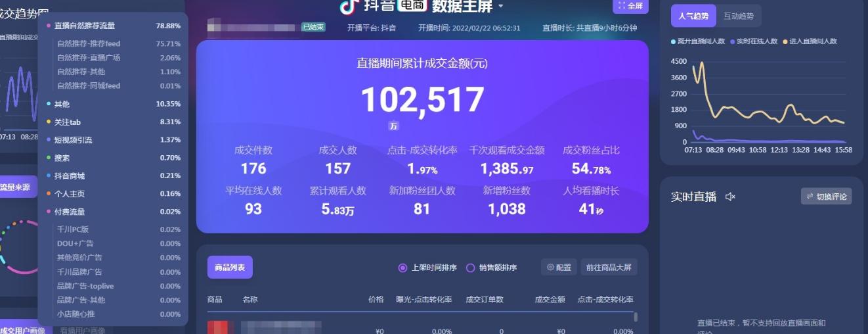868x334 pixels.
Task: Click the 价格 column header
Action: 376,300
